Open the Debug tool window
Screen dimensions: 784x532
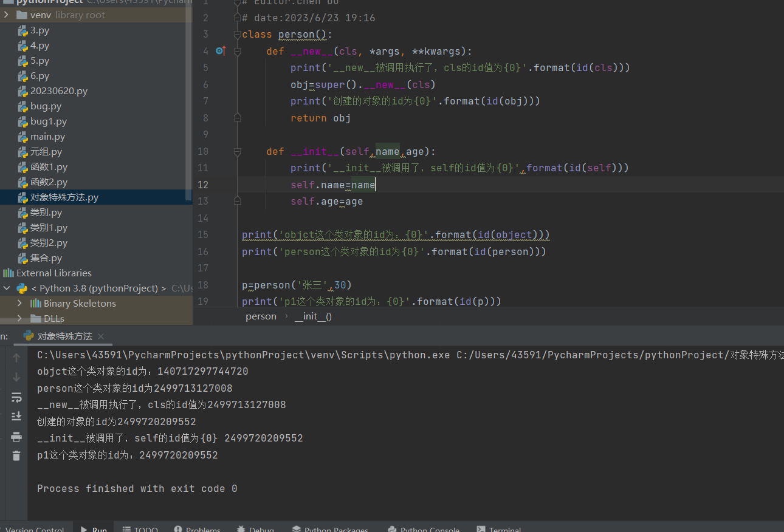[256, 530]
